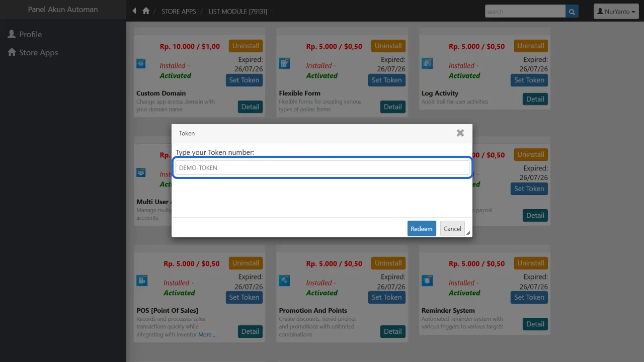Click the search magnifier button

(x=572, y=12)
